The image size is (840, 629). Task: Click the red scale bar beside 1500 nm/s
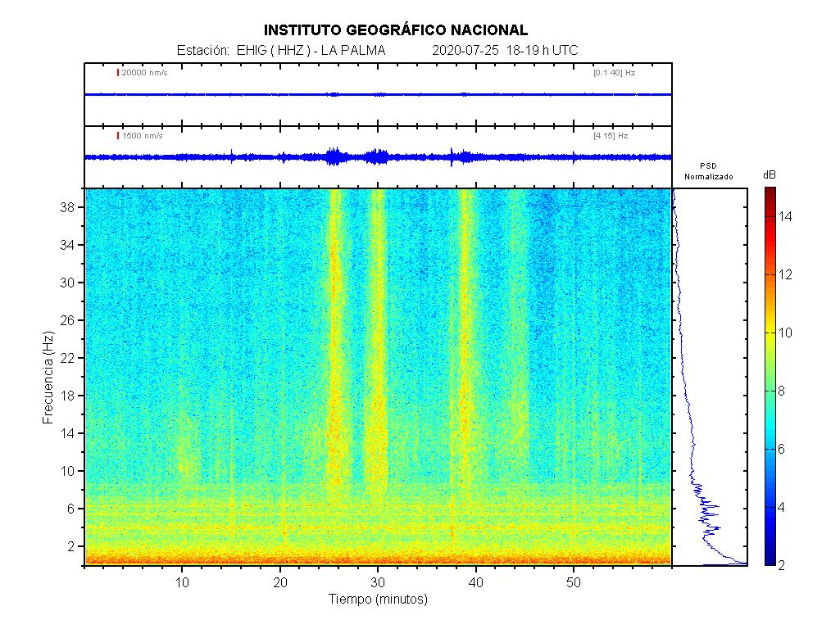point(118,135)
